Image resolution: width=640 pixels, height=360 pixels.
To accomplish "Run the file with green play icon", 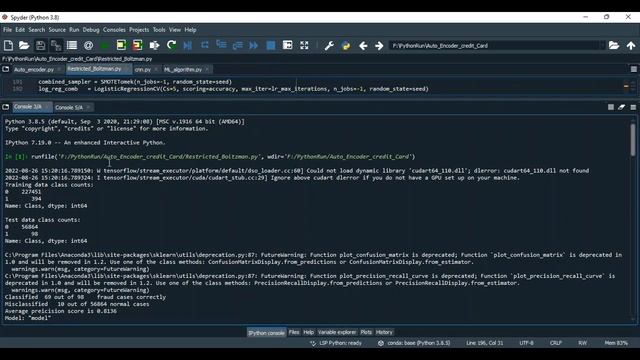I will [104, 45].
